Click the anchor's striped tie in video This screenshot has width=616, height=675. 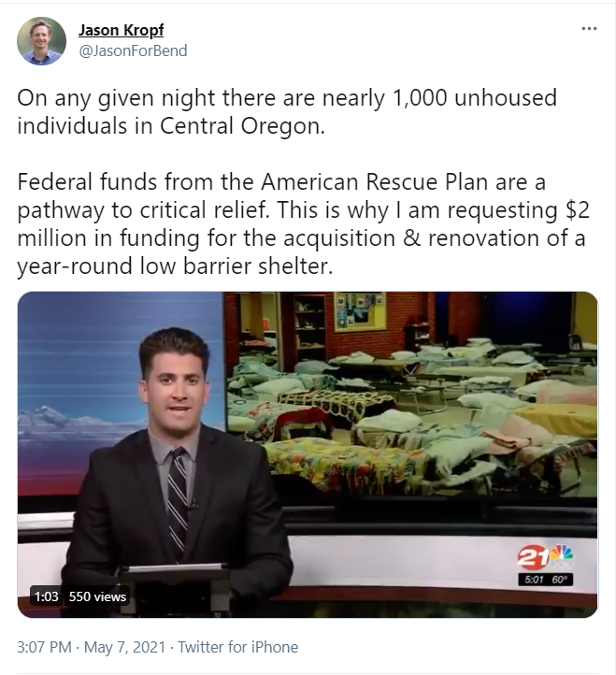pos(178,501)
